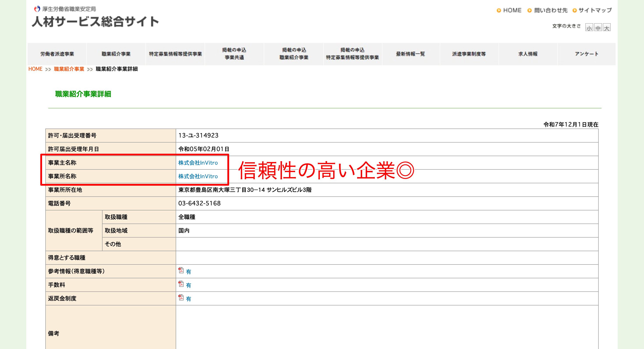Select phone number 03-6432-5168
Image resolution: width=644 pixels, height=349 pixels.
[200, 203]
